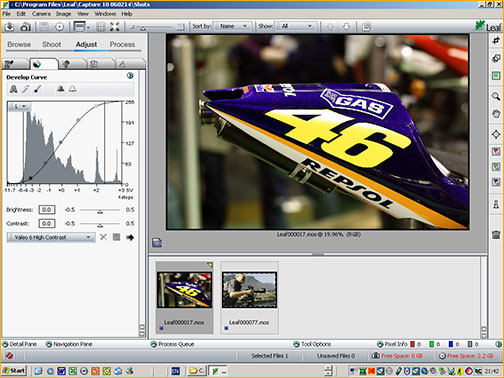Open the curve channel L dropdown
The height and width of the screenshot is (378, 504).
tap(20, 106)
